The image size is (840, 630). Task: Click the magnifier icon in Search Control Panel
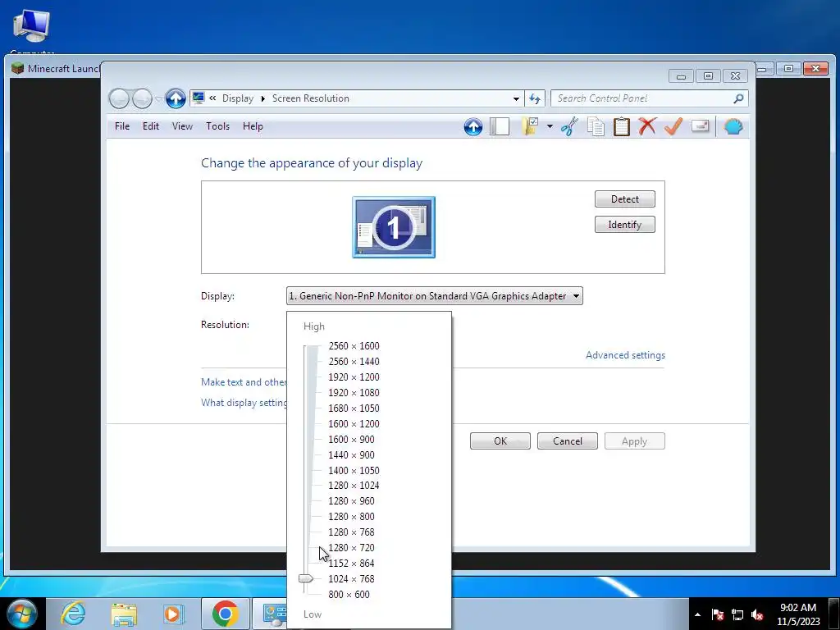739,98
